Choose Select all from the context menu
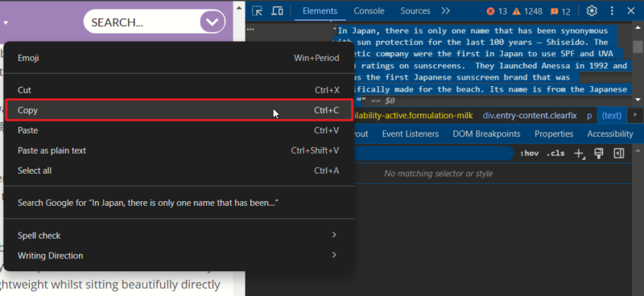This screenshot has width=644, height=296. click(179, 171)
